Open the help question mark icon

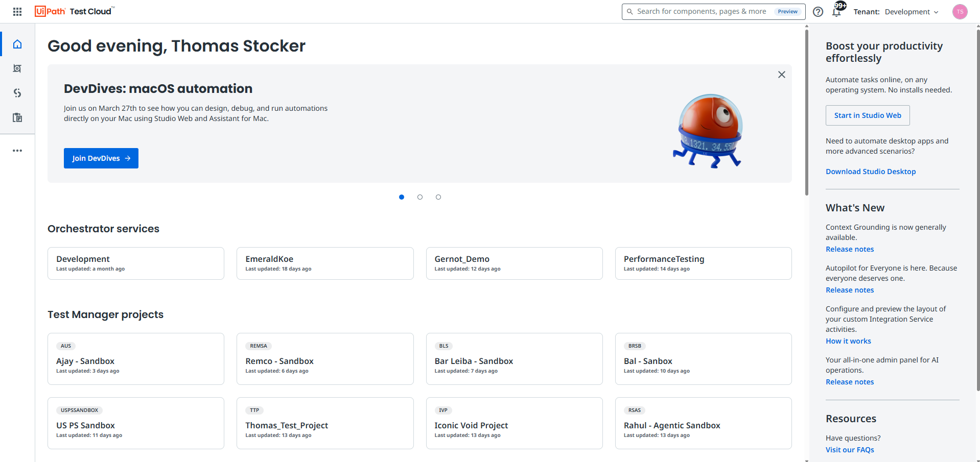(x=818, y=12)
